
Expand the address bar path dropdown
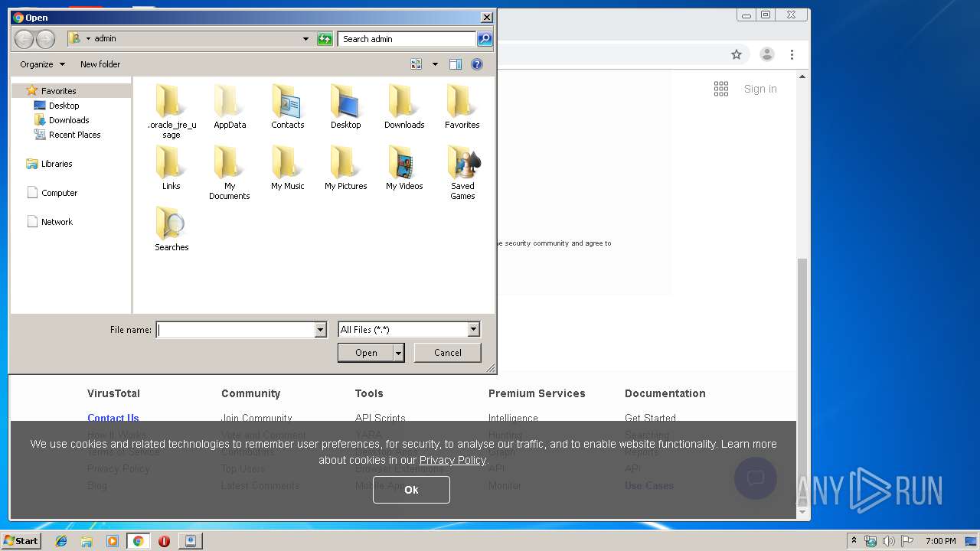point(305,39)
